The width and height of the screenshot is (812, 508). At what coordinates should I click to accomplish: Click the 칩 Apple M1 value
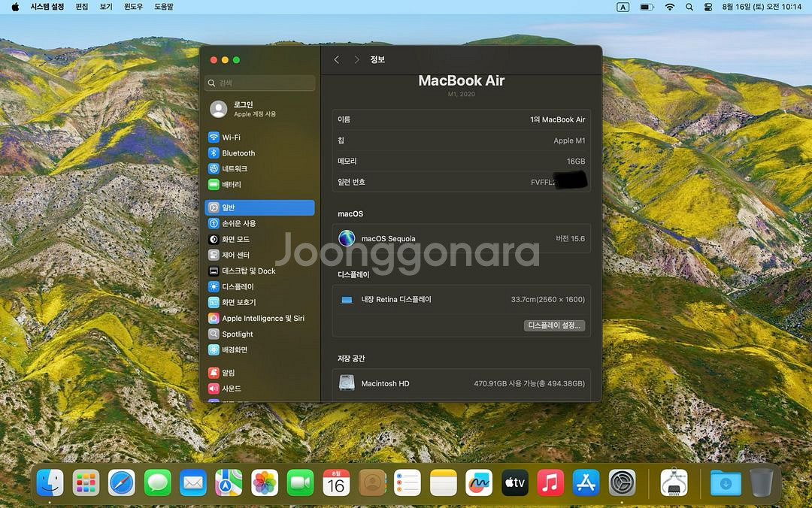[x=569, y=141]
